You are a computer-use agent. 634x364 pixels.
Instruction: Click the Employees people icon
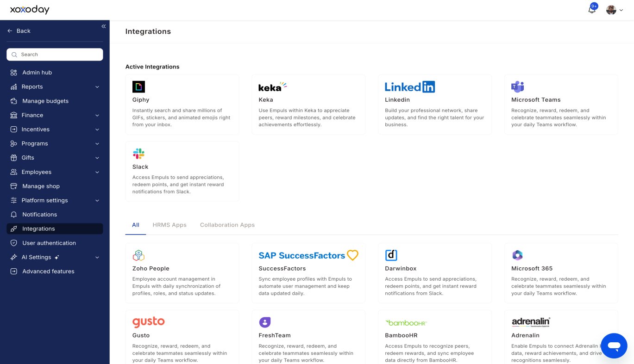click(x=14, y=172)
